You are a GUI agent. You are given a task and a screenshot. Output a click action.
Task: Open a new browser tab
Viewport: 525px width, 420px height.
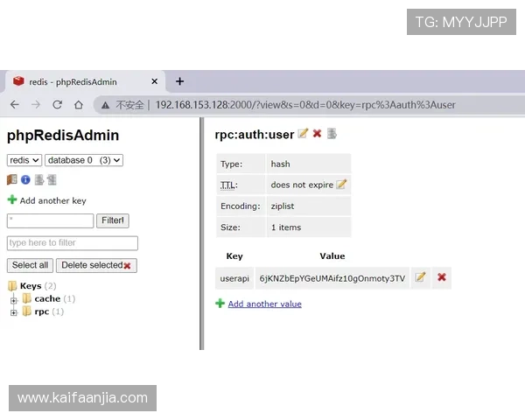[x=179, y=81]
